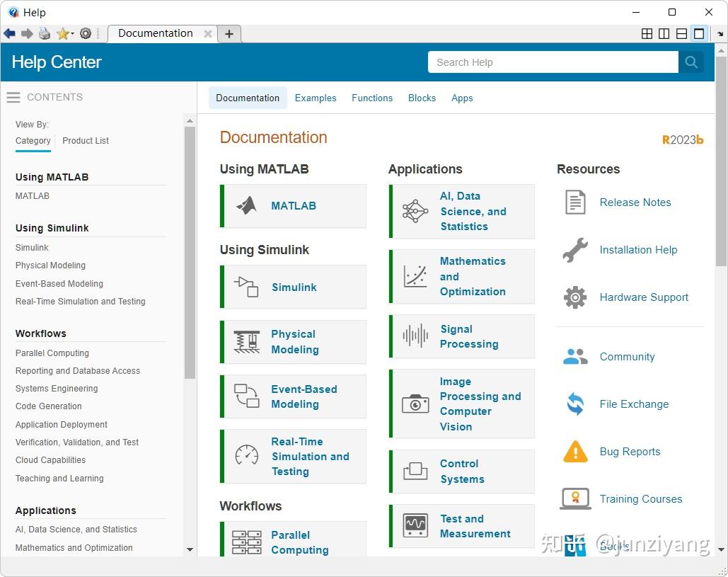
Task: Open Systems Engineering in the sidebar
Action: pos(56,389)
